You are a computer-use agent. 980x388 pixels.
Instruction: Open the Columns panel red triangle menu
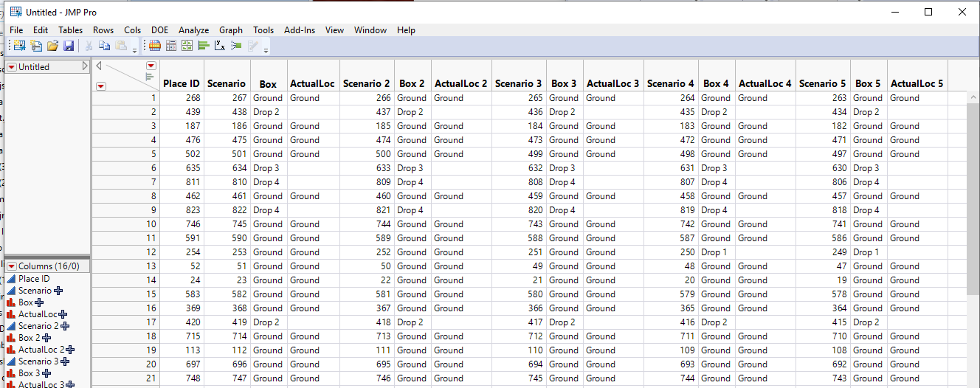pos(12,266)
